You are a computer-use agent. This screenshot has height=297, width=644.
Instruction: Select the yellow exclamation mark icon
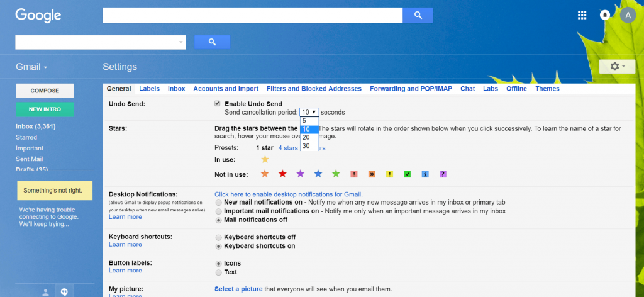pos(389,174)
